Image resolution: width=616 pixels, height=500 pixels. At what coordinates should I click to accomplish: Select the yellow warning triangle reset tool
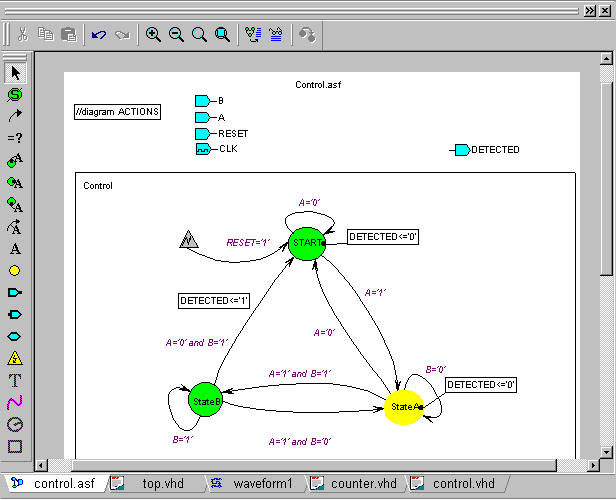click(15, 358)
